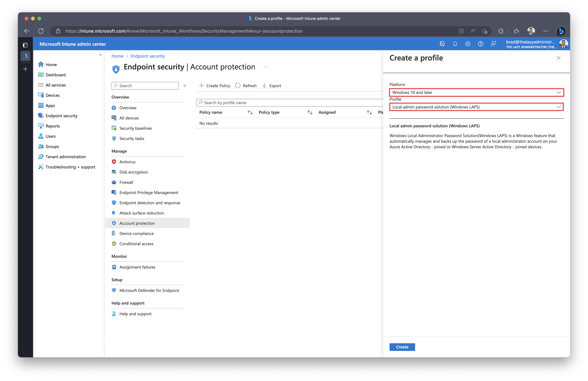The height and width of the screenshot is (381, 588).
Task: Click the Create button on the profile panel
Action: [402, 347]
